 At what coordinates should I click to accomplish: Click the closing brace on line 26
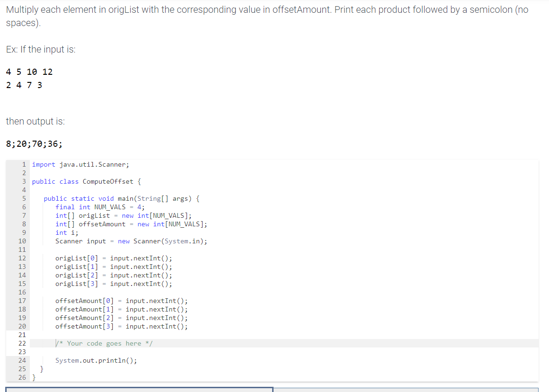click(34, 377)
